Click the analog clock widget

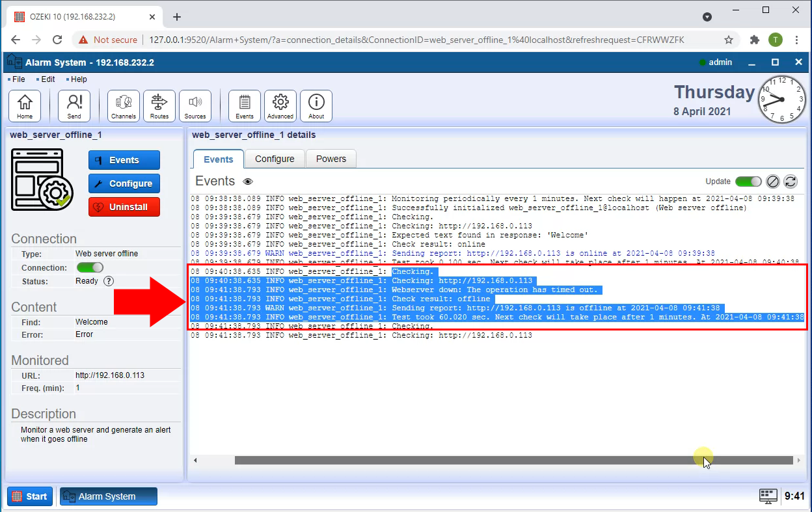(782, 100)
